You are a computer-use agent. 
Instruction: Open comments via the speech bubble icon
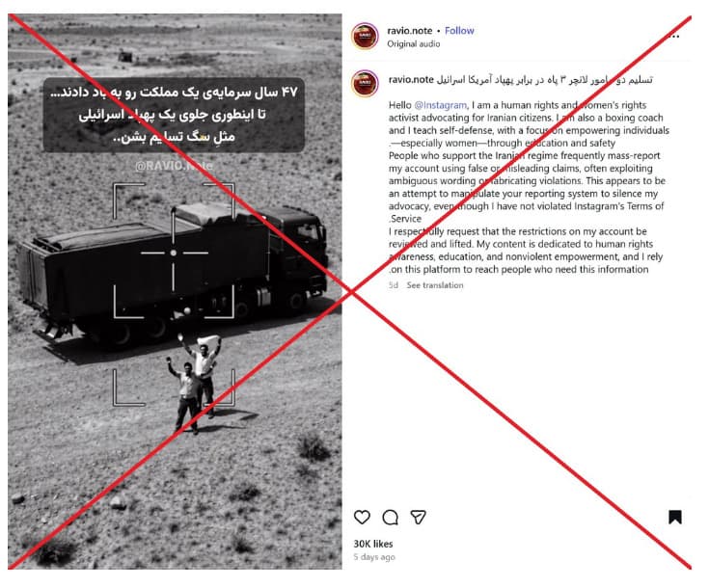point(391,517)
